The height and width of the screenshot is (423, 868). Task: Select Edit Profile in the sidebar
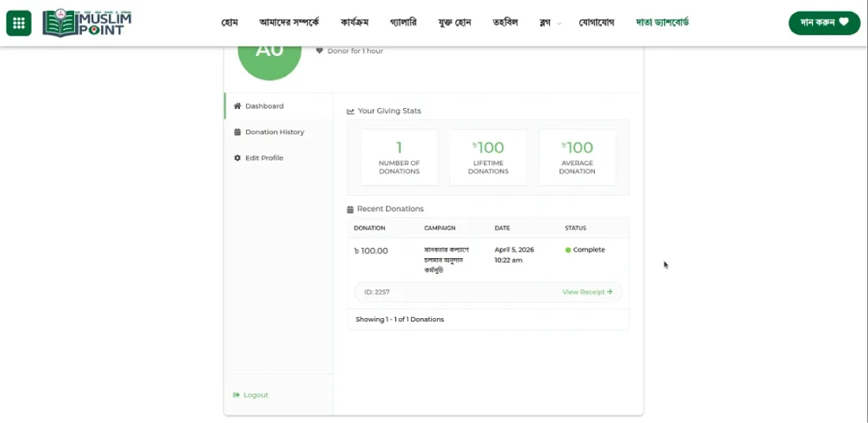tap(279, 158)
